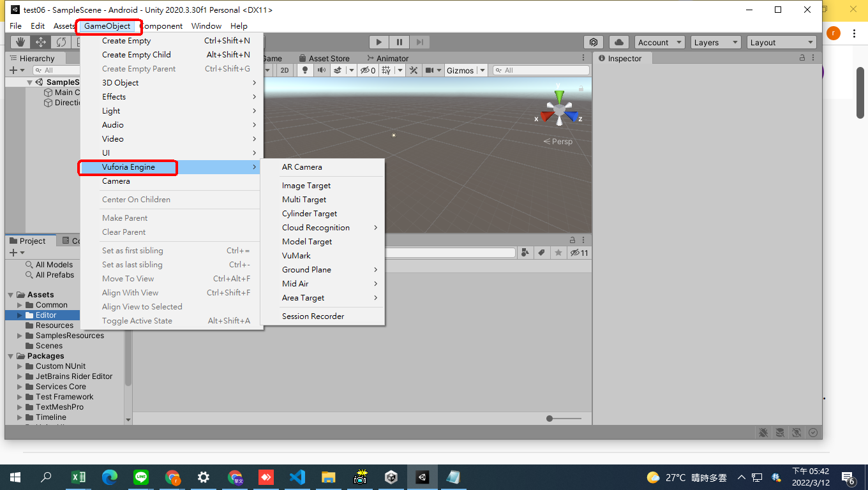
Task: Toggle scene audio speaker icon
Action: tap(321, 70)
